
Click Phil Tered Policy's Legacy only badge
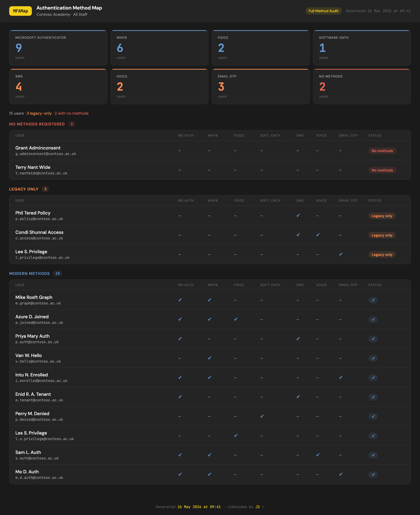(x=382, y=216)
